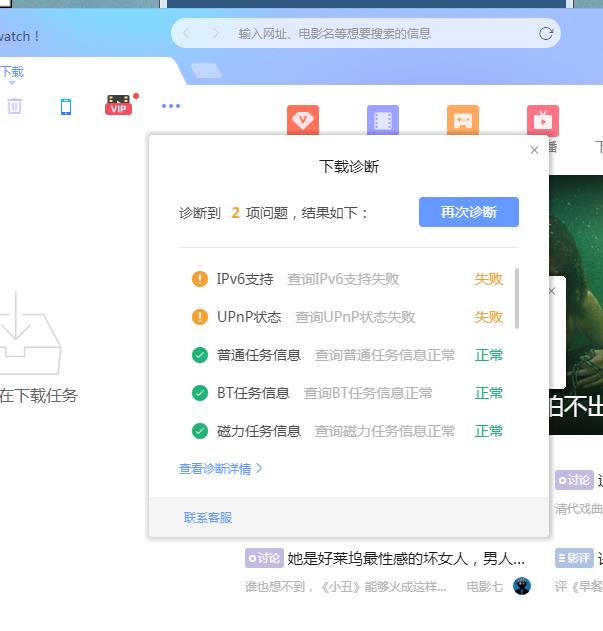This screenshot has width=603, height=631.
Task: Click the 联系客服 link
Action: 208,517
